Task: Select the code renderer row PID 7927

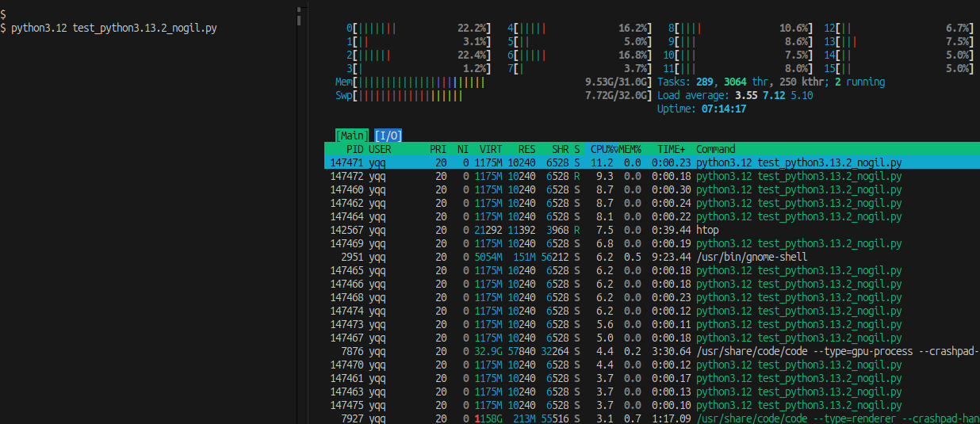Action: (652, 418)
